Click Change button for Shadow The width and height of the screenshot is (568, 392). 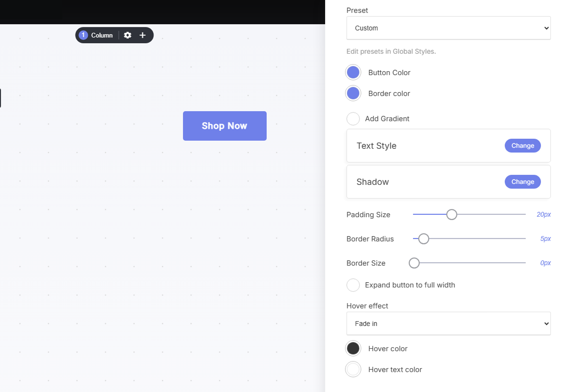523,182
